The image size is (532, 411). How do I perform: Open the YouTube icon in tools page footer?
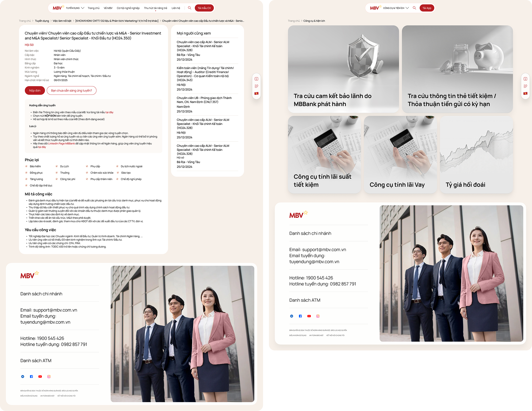(x=309, y=316)
